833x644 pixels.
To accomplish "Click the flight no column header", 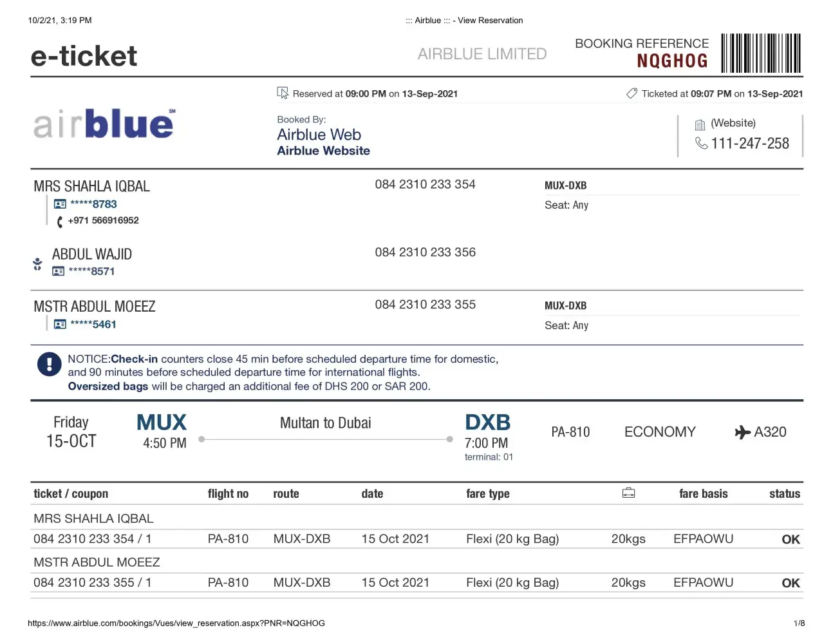I will point(228,494).
